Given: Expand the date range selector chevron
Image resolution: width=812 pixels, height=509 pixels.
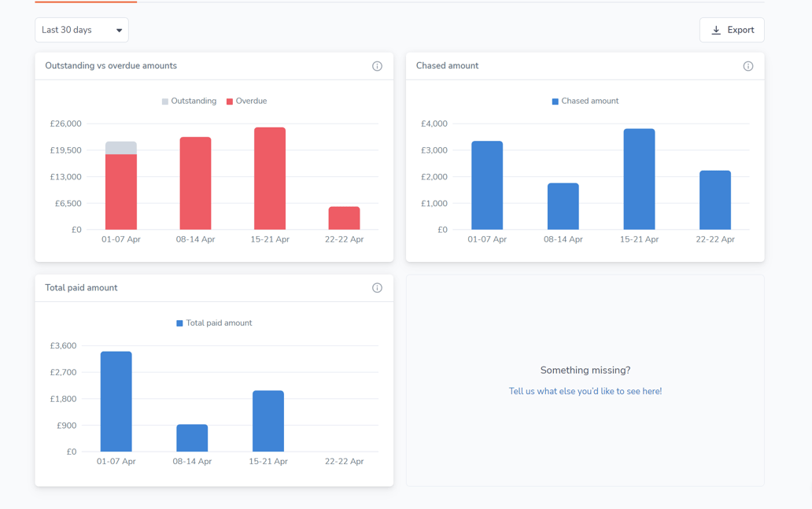Looking at the screenshot, I should (x=120, y=29).
